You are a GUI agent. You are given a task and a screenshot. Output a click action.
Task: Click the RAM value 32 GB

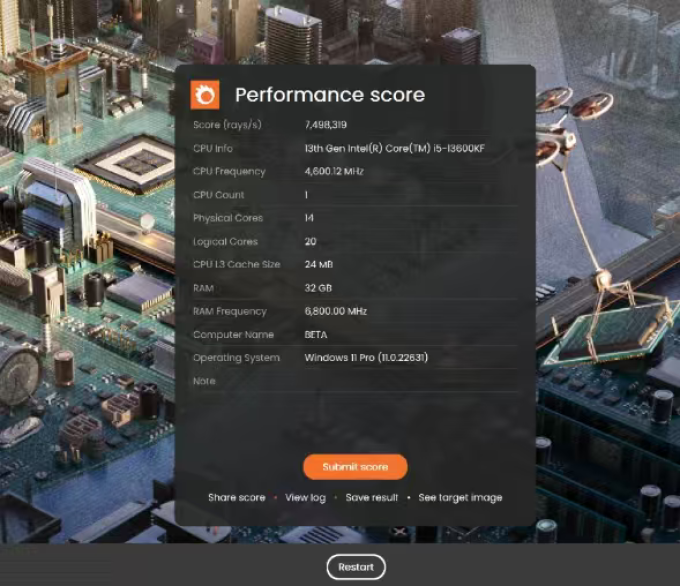pyautogui.click(x=318, y=288)
